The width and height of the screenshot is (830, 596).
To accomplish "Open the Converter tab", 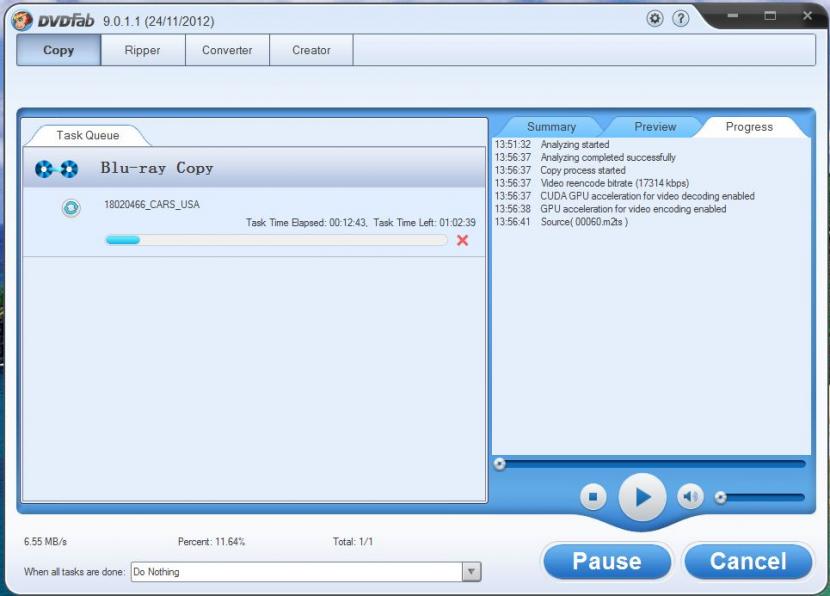I will [227, 50].
